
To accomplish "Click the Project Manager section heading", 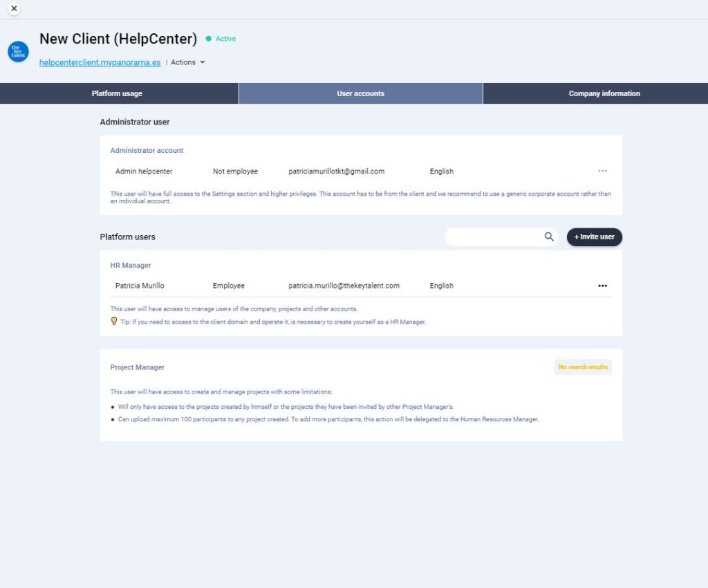I will click(x=137, y=367).
